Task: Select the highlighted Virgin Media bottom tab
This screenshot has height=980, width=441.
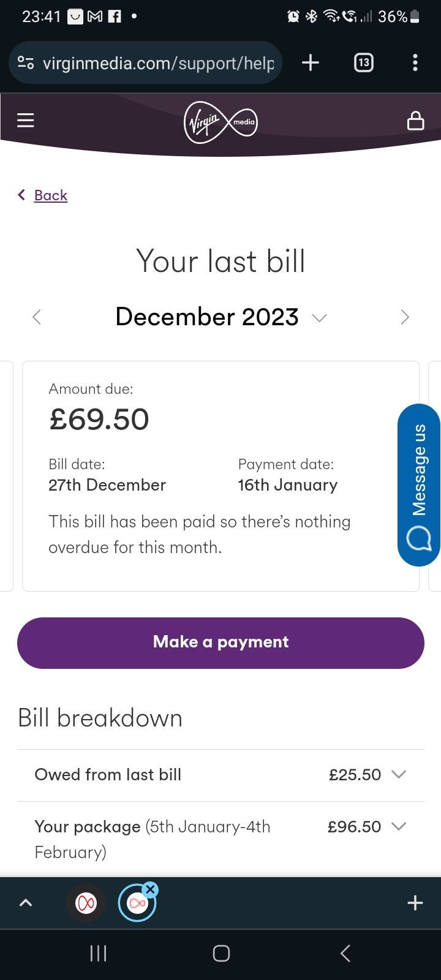Action: (137, 903)
